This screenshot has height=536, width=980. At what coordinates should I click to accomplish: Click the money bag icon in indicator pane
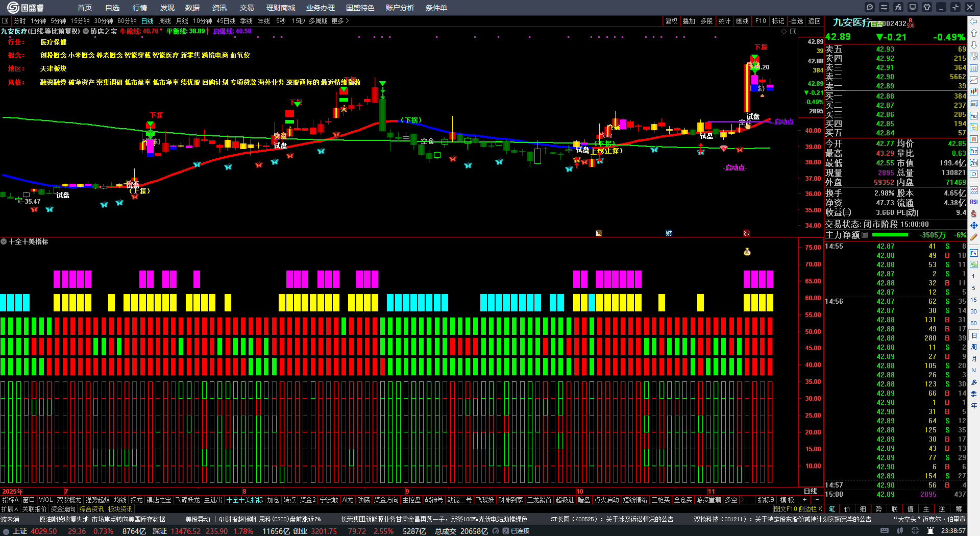(747, 252)
